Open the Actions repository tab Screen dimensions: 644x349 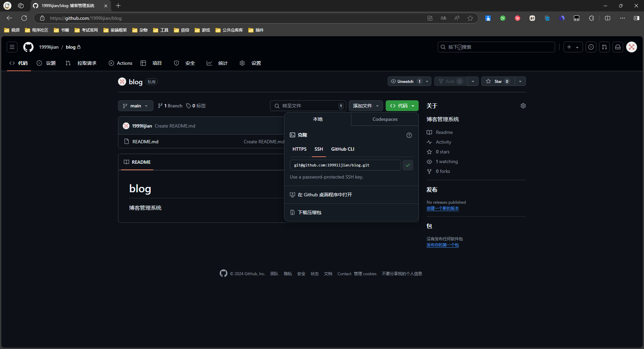point(120,63)
